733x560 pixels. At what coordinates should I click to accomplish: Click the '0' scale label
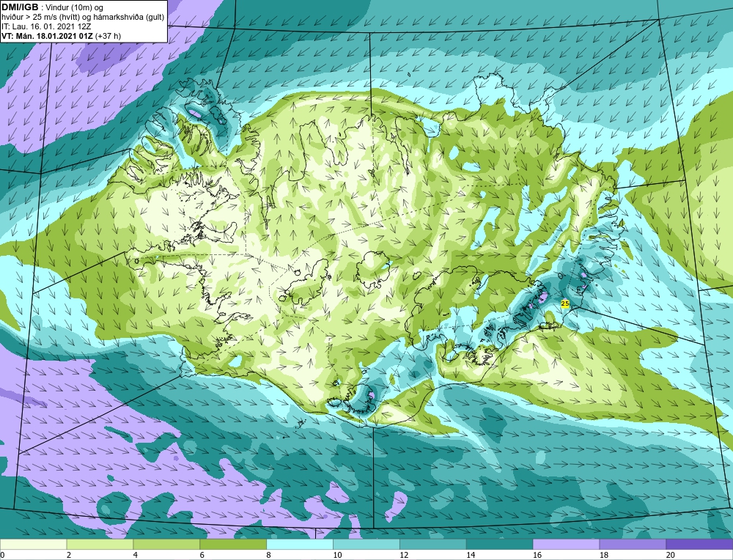coord(2,555)
